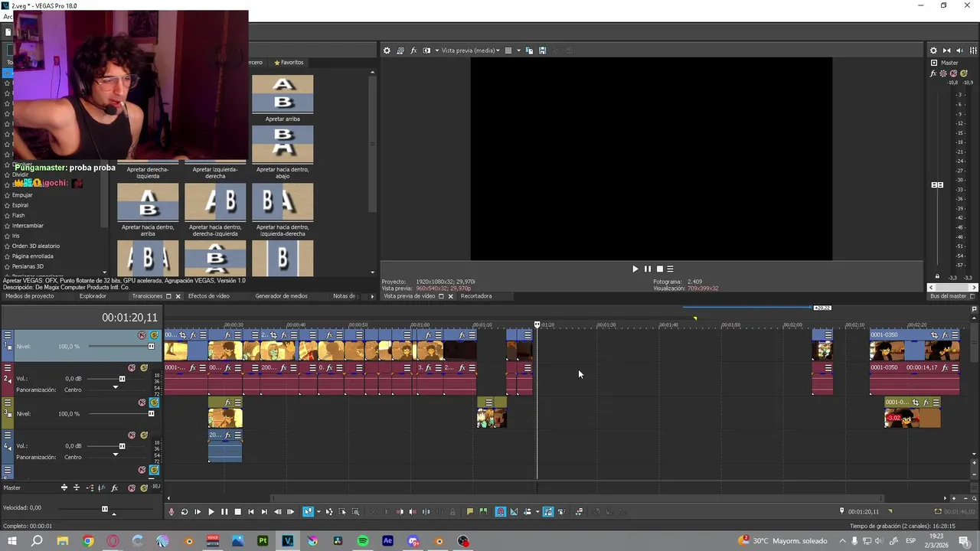Image resolution: width=980 pixels, height=551 pixels.
Task: Toggle snapping with the magnet icon
Action: point(501,512)
